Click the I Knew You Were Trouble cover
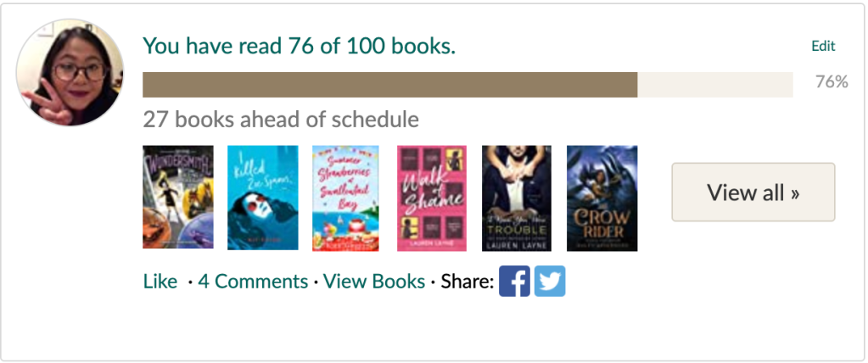This screenshot has height=363, width=868. click(517, 198)
